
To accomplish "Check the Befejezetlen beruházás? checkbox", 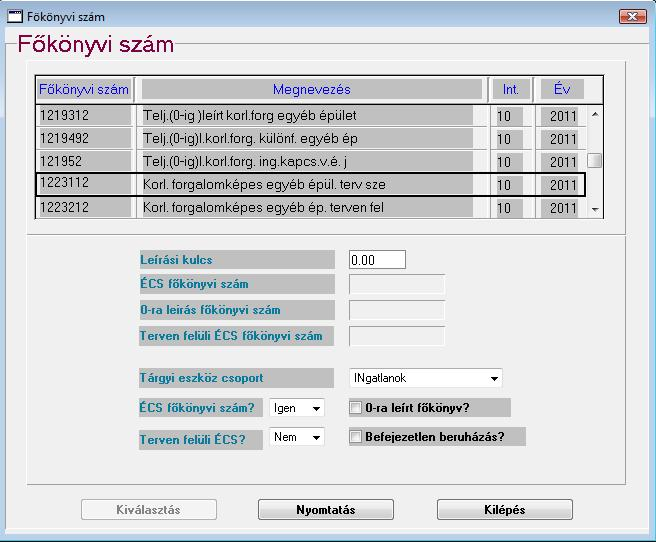I will click(355, 437).
